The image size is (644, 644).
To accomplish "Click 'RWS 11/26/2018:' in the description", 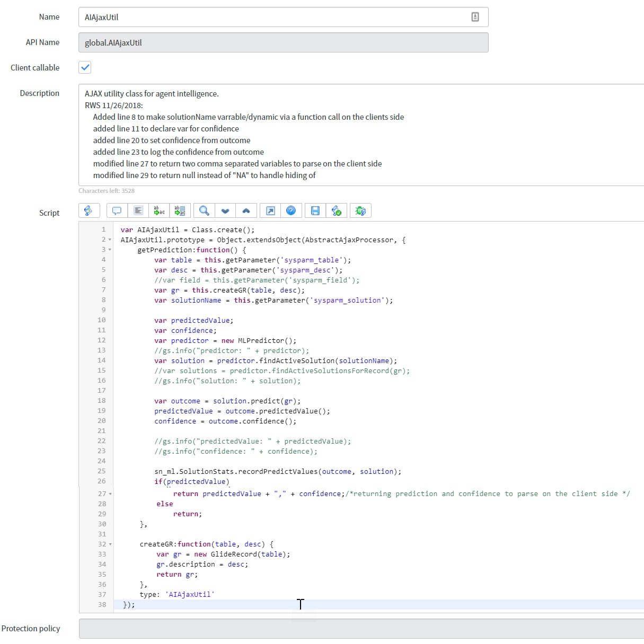I will 114,105.
